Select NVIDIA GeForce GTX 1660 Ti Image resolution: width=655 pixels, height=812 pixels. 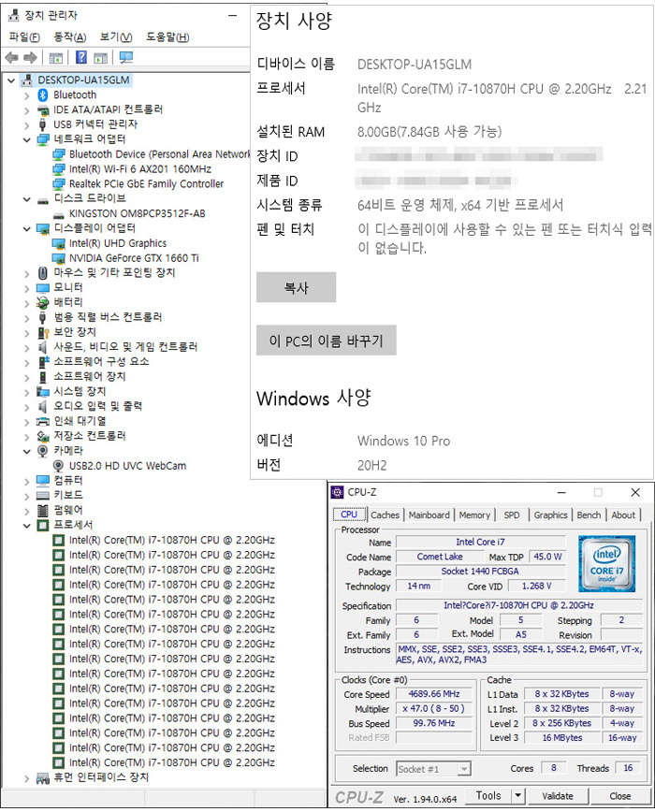134,258
